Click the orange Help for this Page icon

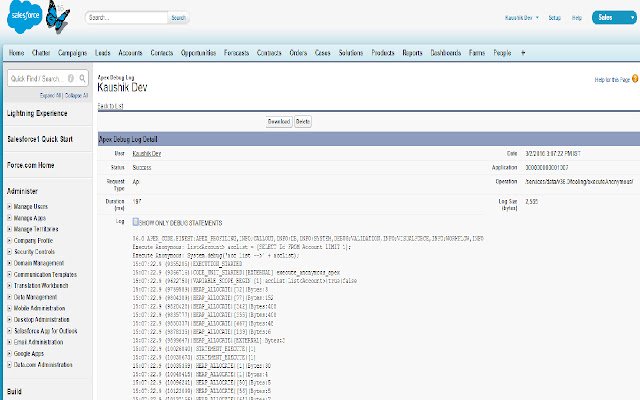pyautogui.click(x=635, y=79)
